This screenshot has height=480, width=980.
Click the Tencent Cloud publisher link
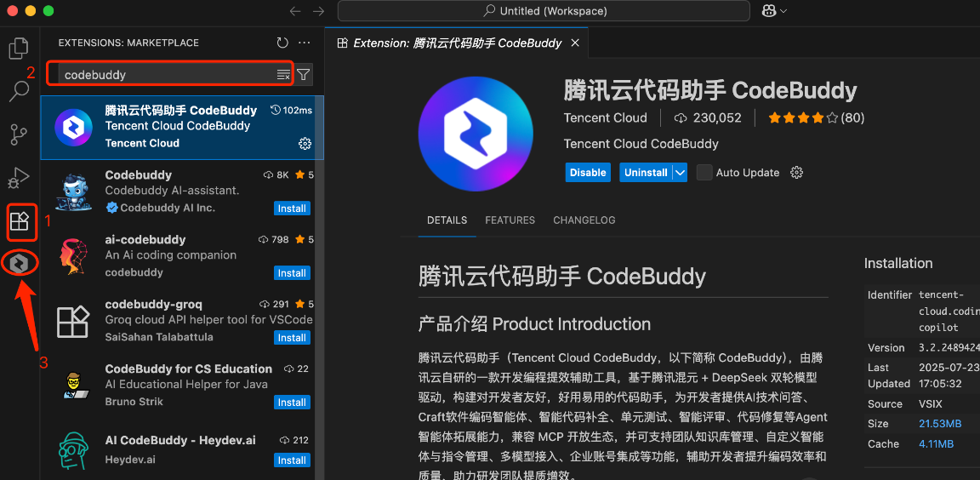click(605, 117)
